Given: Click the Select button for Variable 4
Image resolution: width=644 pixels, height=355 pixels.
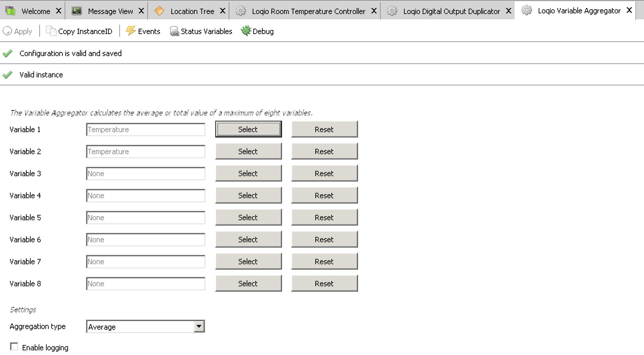Looking at the screenshot, I should pos(248,195).
